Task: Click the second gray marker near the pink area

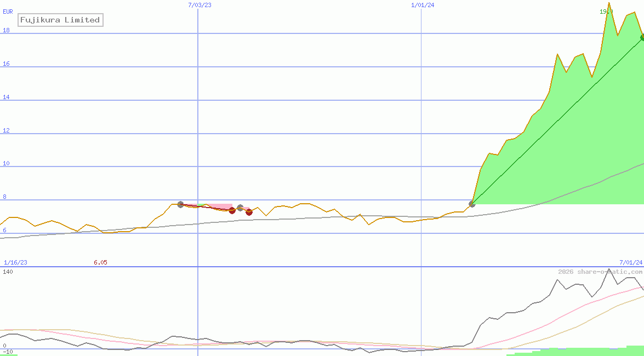Action: pos(240,207)
